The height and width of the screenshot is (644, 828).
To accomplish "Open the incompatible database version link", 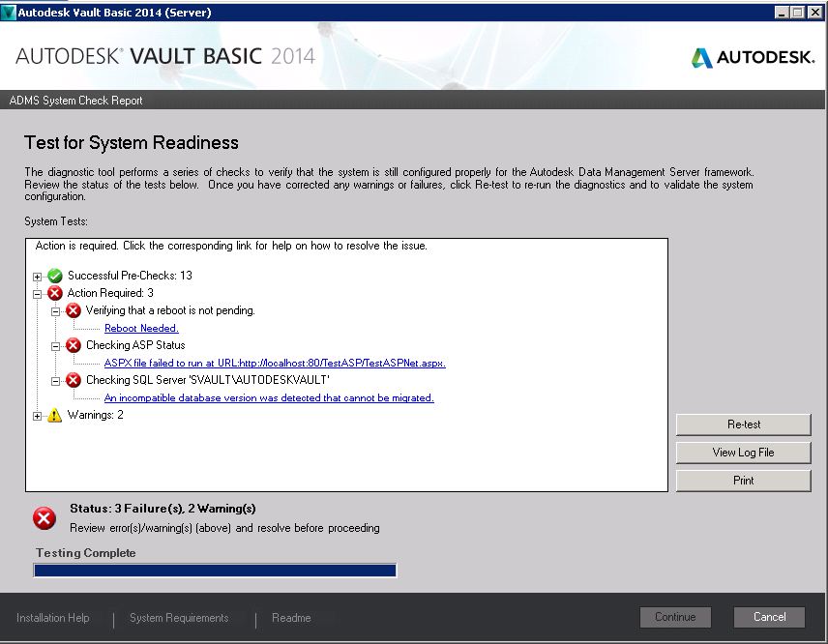I will click(269, 397).
